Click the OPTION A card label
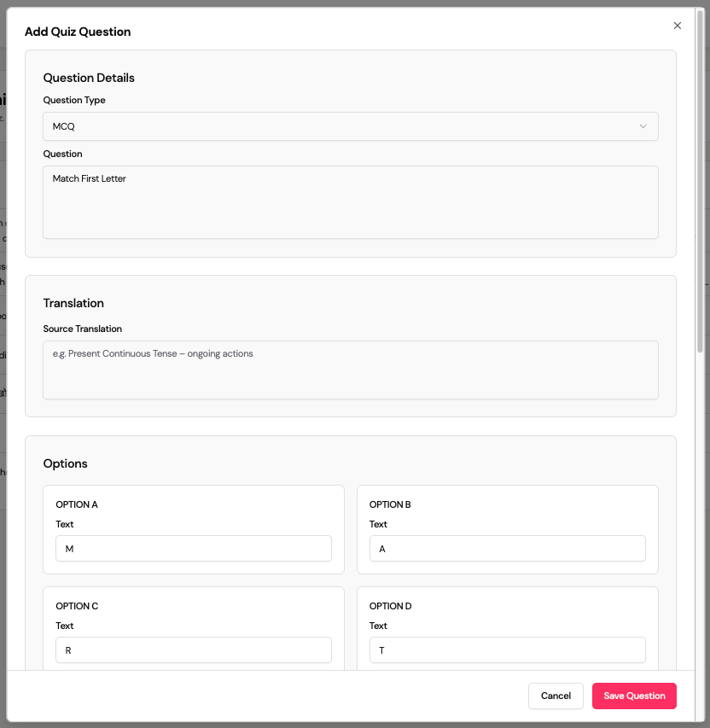Screen dimensions: 710x728 click(77, 504)
